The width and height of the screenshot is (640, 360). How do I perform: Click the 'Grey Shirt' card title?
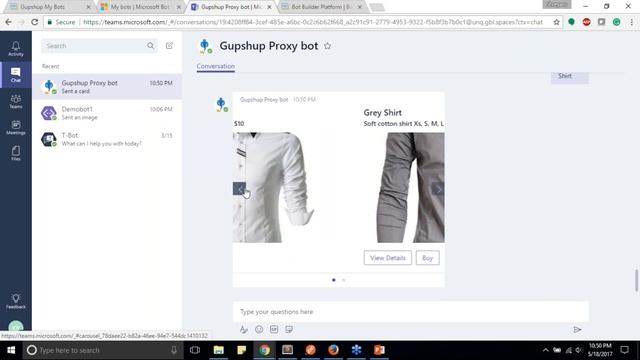(x=382, y=113)
